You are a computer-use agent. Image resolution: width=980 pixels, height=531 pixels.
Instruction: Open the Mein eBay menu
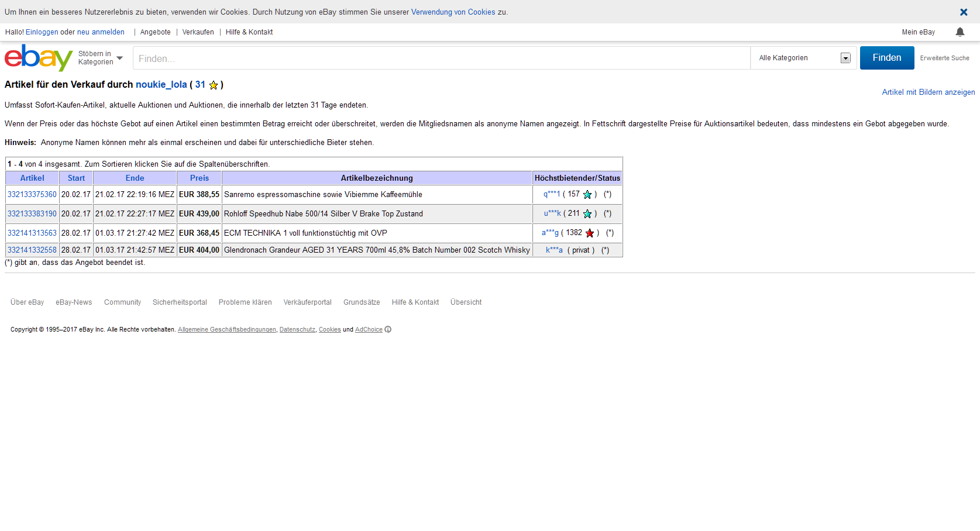point(919,32)
